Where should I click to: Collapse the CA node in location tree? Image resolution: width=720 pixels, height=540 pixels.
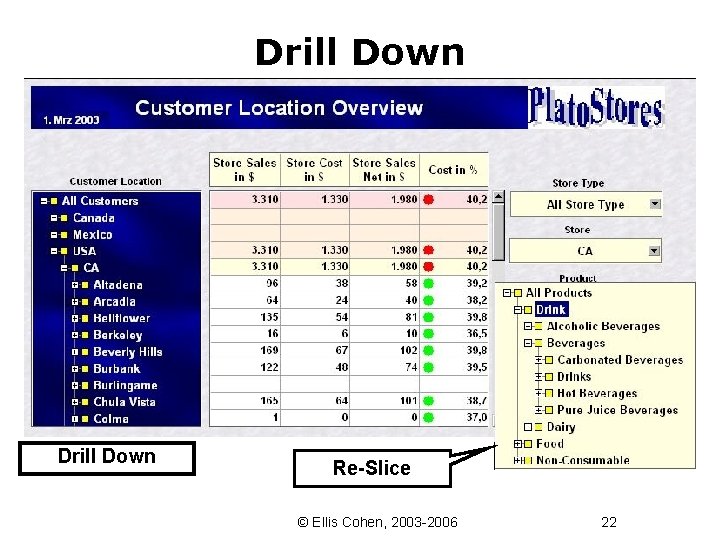point(65,268)
